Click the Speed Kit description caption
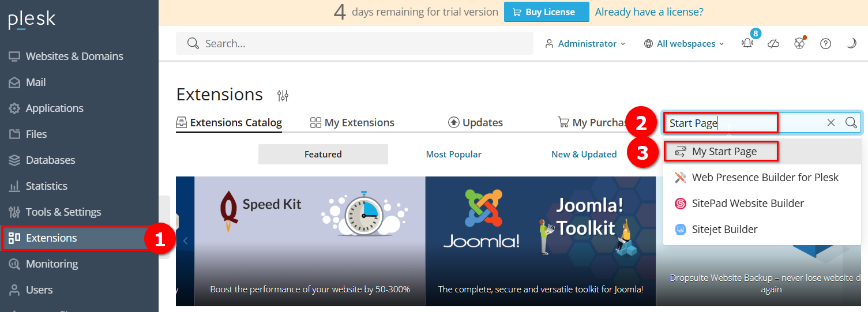 coord(310,289)
